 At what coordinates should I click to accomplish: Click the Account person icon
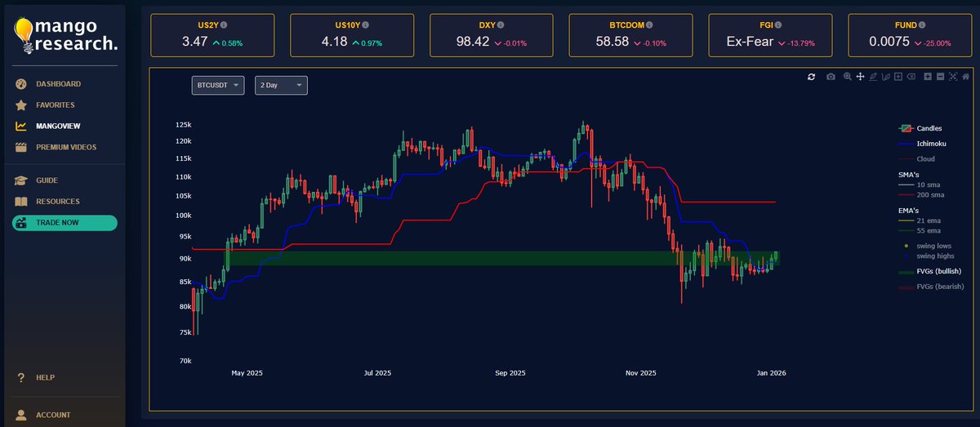(21, 415)
